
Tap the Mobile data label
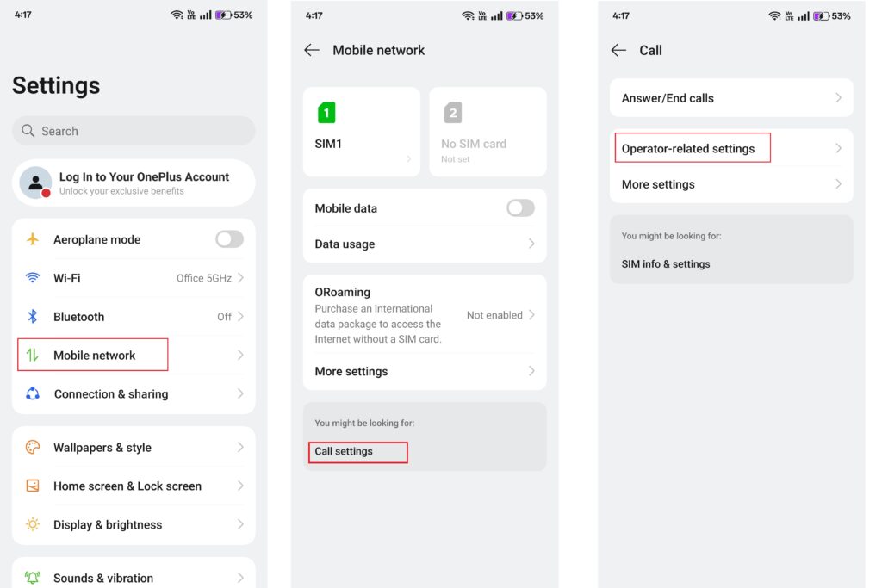tap(346, 208)
